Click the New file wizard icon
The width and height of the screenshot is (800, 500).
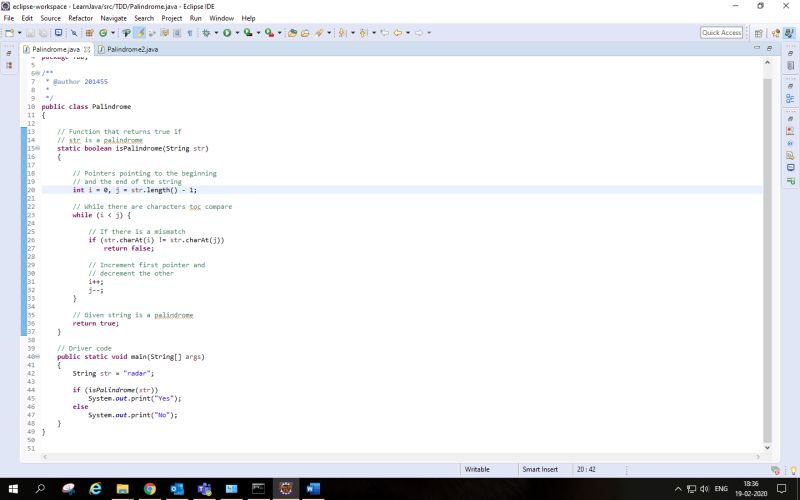[9, 33]
